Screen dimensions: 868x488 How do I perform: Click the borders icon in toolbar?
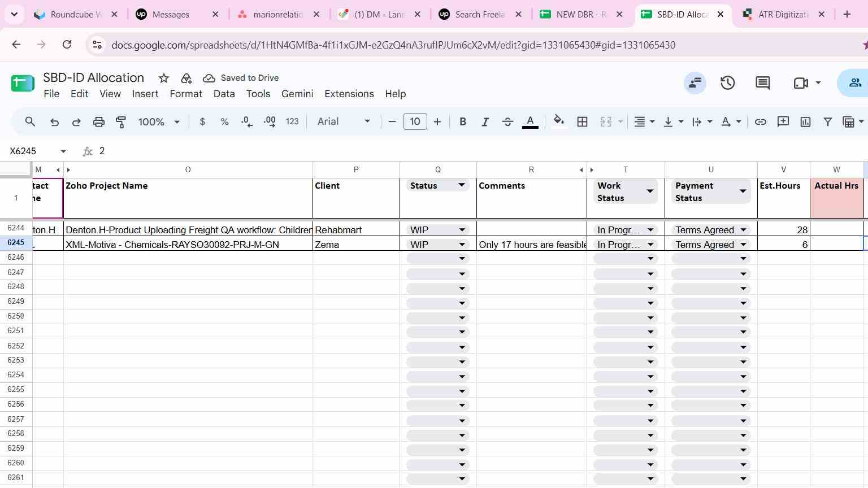(582, 122)
